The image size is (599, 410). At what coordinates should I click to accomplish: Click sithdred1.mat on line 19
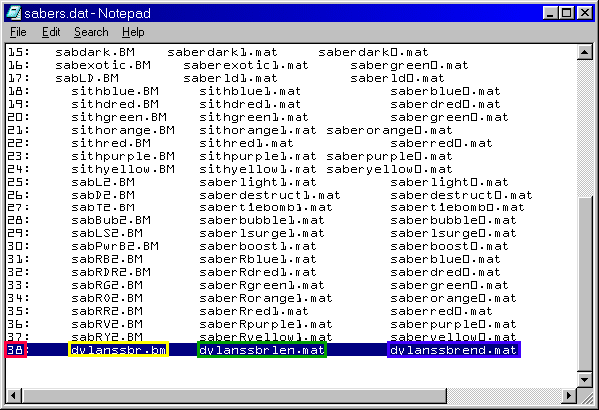(250, 104)
